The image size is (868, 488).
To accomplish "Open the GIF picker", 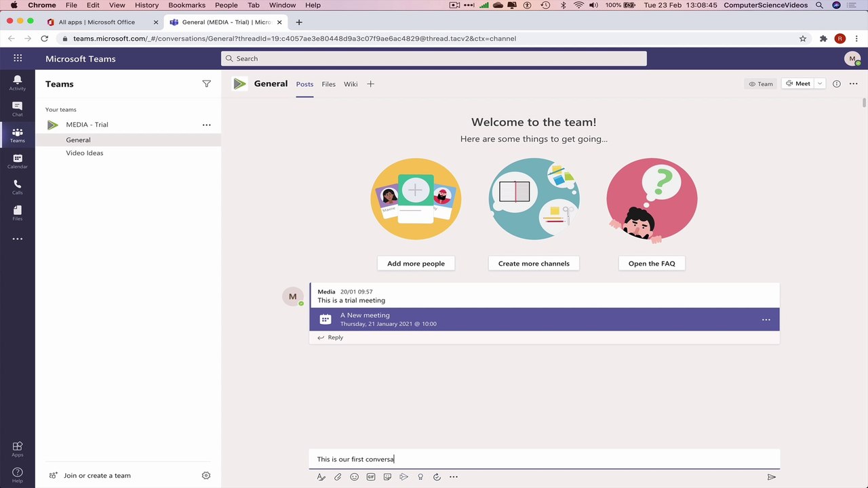I will (x=371, y=477).
